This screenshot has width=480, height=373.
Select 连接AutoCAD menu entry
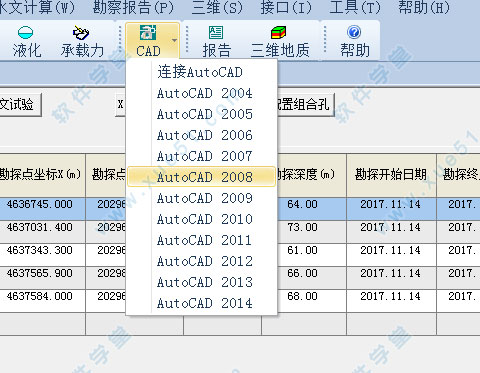pyautogui.click(x=201, y=72)
